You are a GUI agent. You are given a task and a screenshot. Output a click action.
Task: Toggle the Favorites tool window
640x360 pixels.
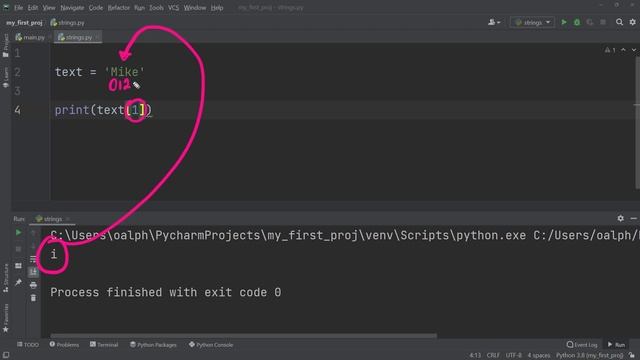tap(6, 318)
